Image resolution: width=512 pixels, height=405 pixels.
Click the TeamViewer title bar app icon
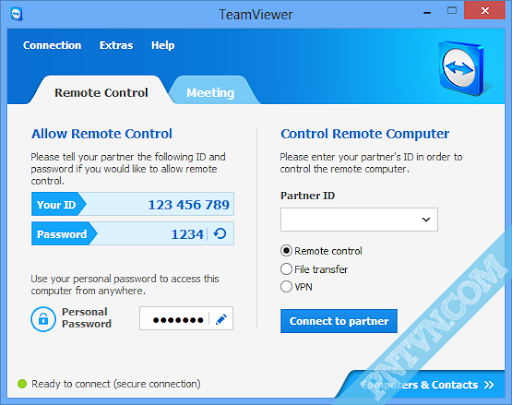coord(16,14)
